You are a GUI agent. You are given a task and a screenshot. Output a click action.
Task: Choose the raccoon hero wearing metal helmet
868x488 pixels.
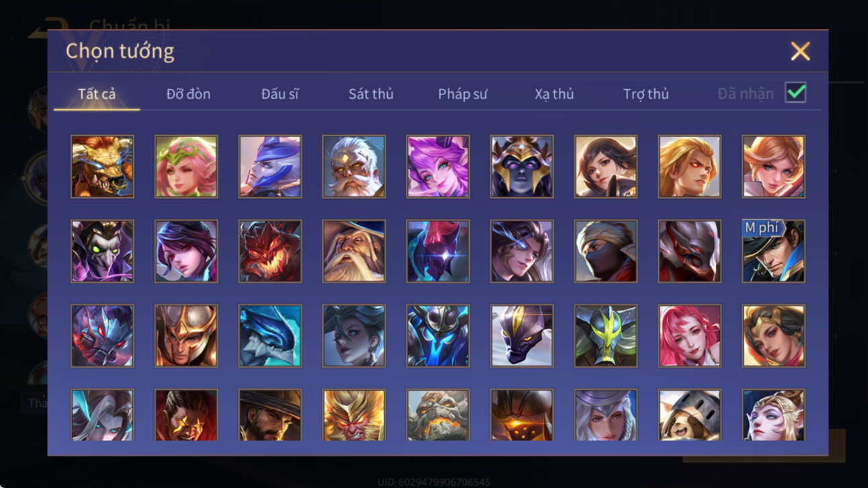pos(689,415)
